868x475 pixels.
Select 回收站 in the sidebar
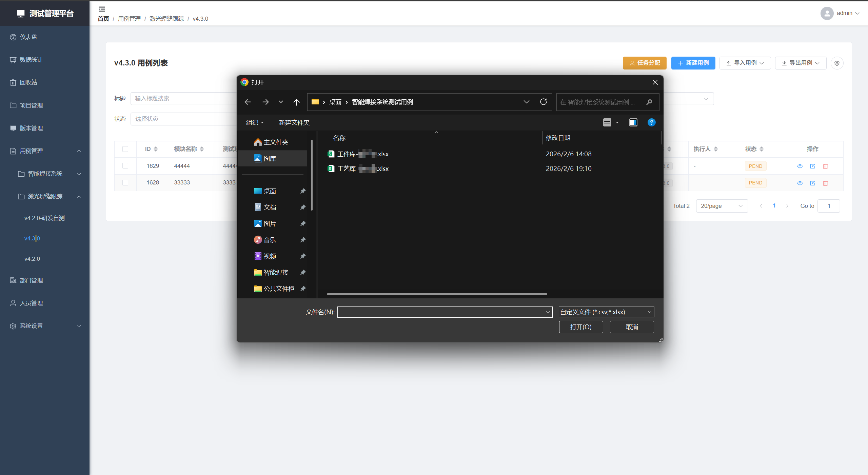coord(28,82)
